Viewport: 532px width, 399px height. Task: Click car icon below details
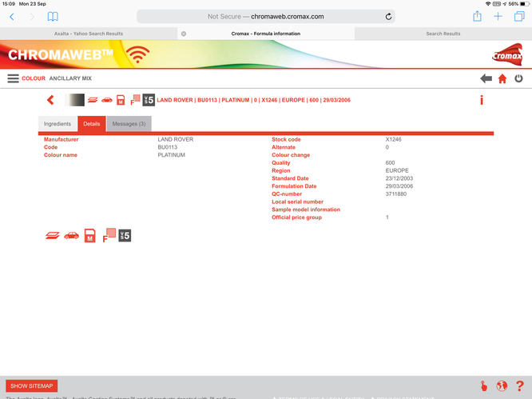point(71,235)
